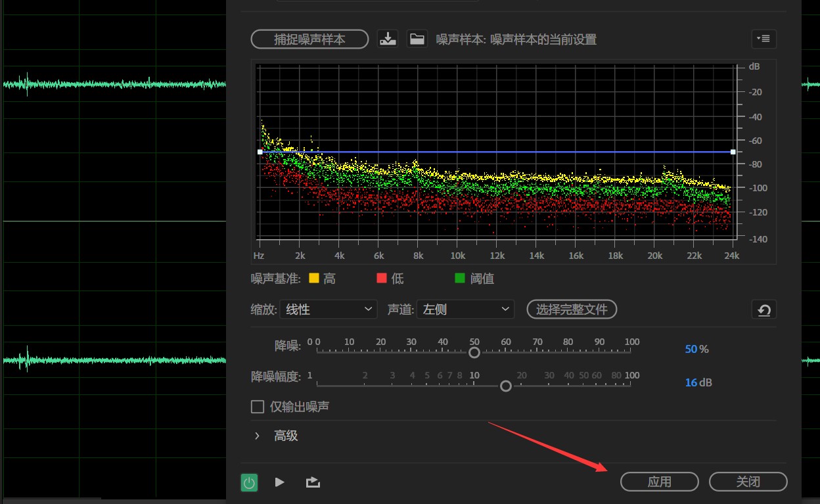Enable the 仅输出噪声 checkbox

pos(258,407)
